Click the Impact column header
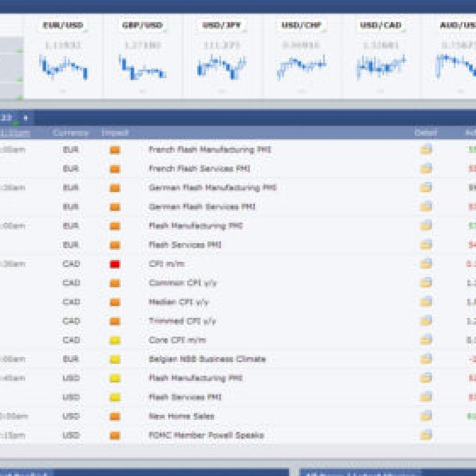 115,133
